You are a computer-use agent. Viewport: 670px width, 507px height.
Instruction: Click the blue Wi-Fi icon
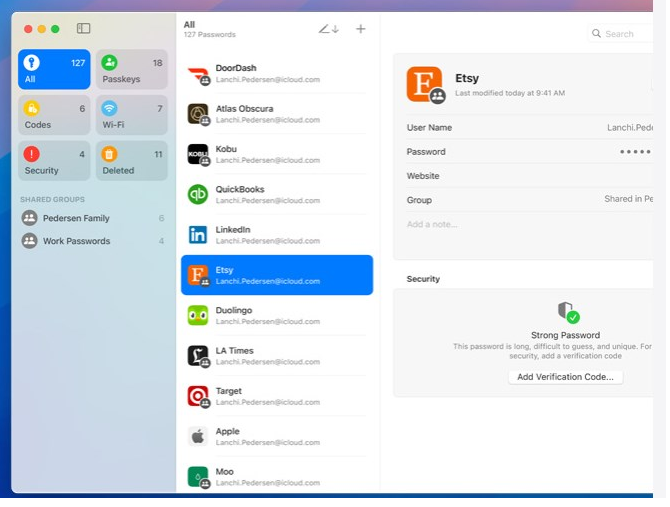coord(109,108)
